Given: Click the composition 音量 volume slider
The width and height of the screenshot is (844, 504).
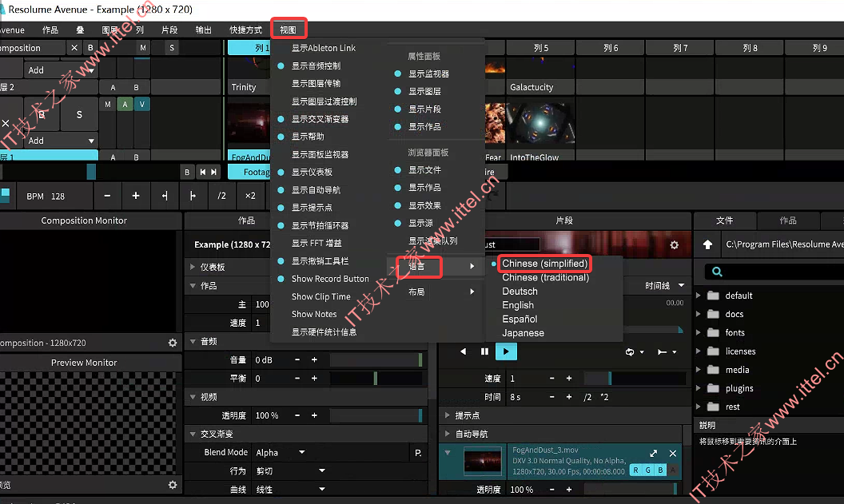Looking at the screenshot, I should click(376, 359).
